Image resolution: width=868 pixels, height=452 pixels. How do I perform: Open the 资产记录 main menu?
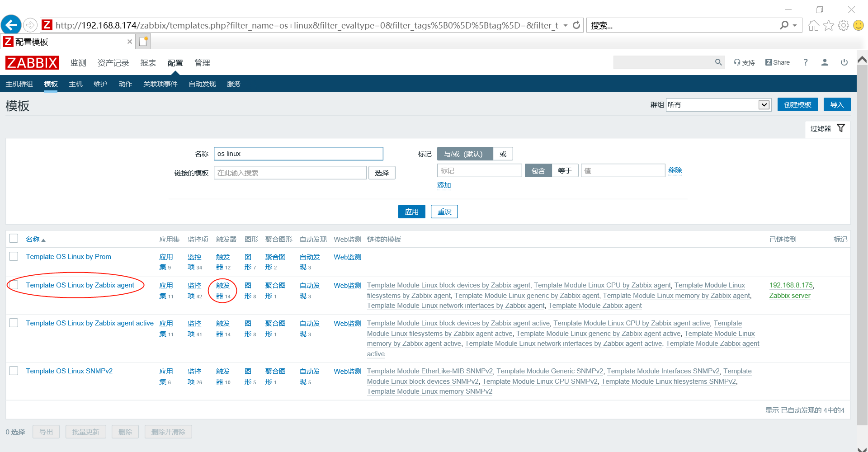click(113, 63)
